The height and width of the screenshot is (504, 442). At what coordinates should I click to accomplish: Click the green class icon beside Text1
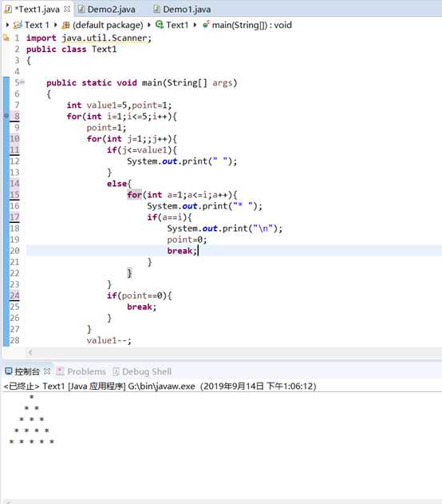tap(160, 25)
